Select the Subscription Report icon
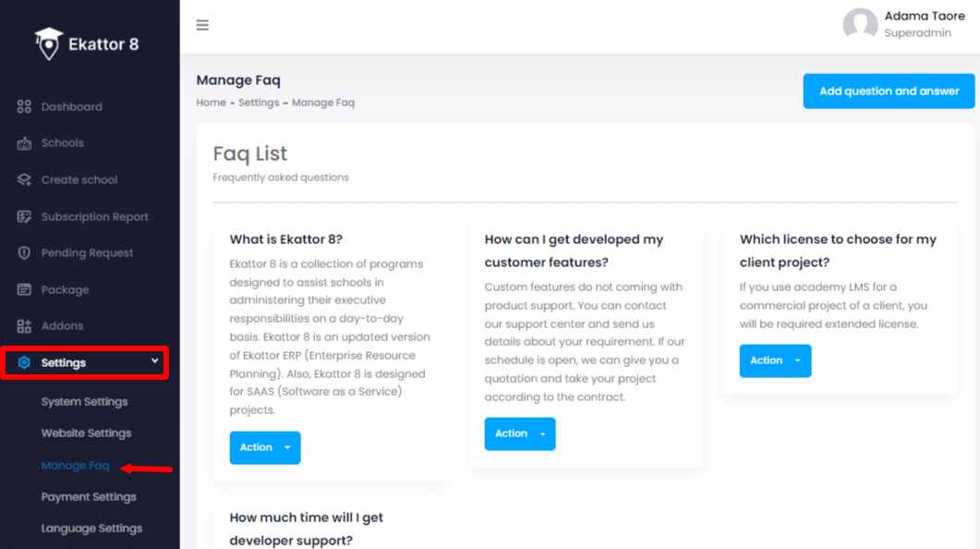Screen dimensions: 980x549 click(24, 216)
